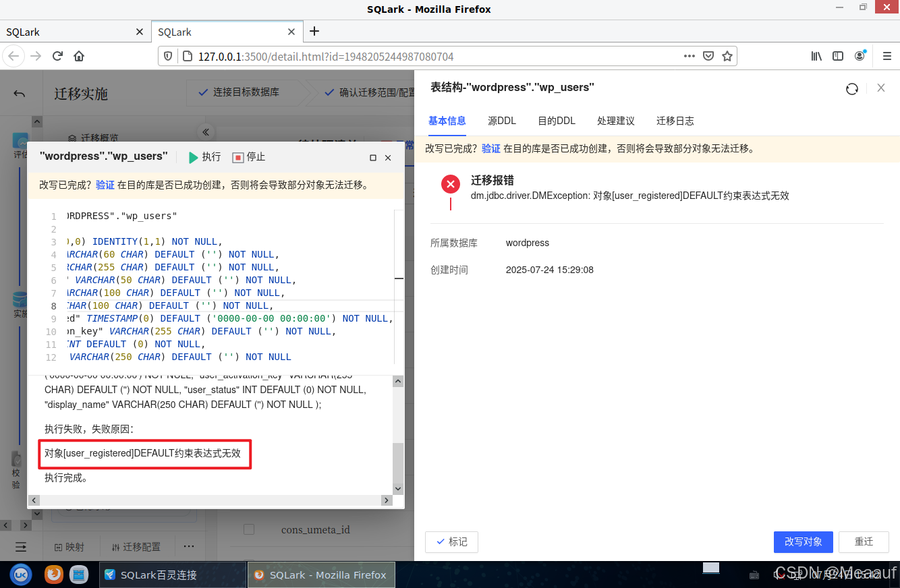Click the red Stop (停止) icon
The image size is (900, 588).
tap(237, 157)
